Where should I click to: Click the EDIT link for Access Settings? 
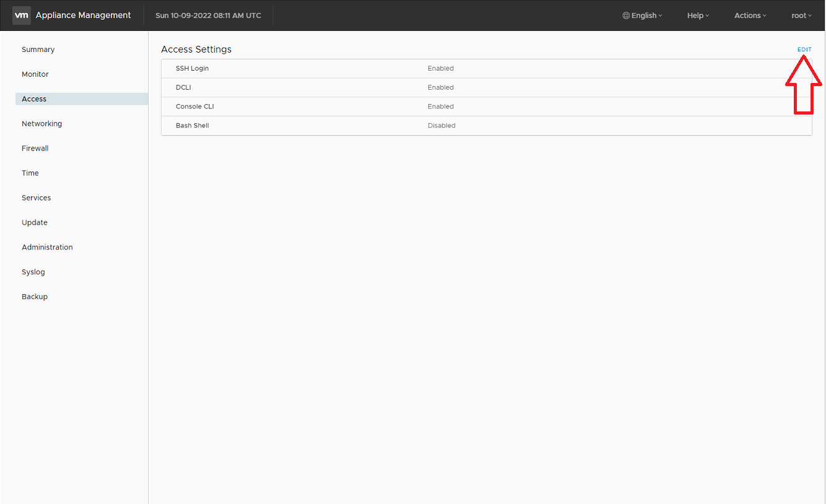click(x=804, y=50)
